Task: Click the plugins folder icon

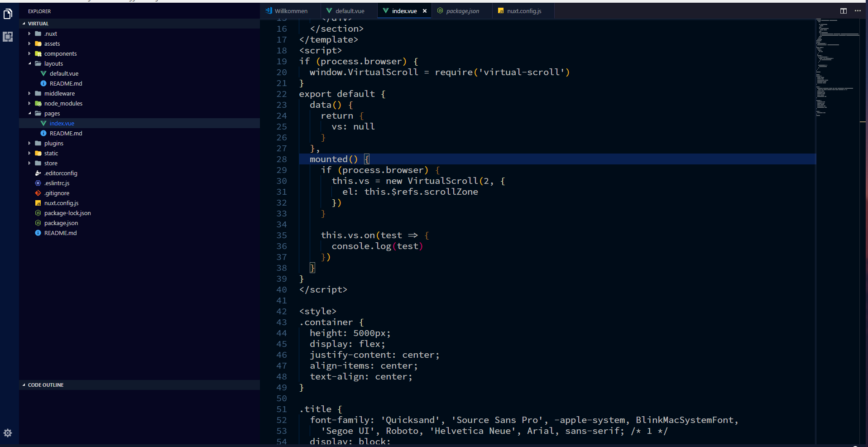Action: (38, 143)
